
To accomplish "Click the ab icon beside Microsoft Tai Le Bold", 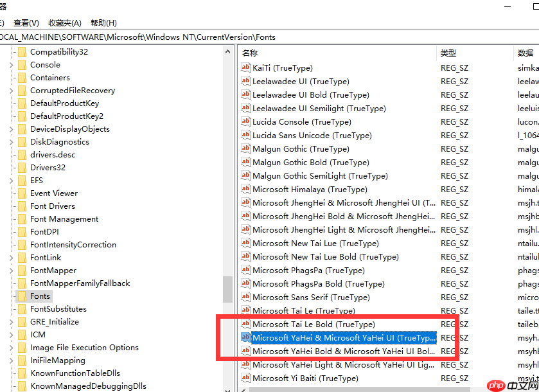I will click(x=245, y=324).
